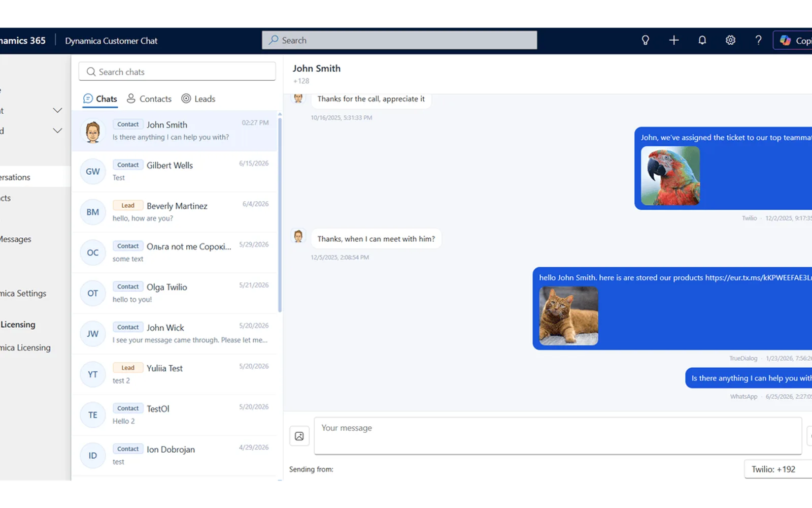This screenshot has height=508, width=812.
Task: Click the TE avatar for TestOl
Action: pyautogui.click(x=92, y=416)
